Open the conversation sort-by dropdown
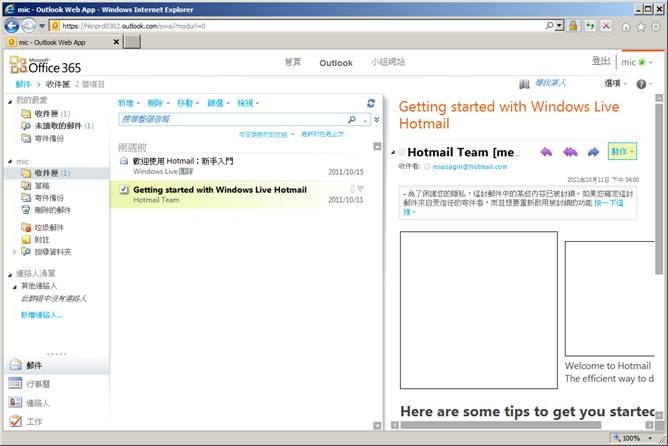The width and height of the screenshot is (668, 446). click(266, 135)
